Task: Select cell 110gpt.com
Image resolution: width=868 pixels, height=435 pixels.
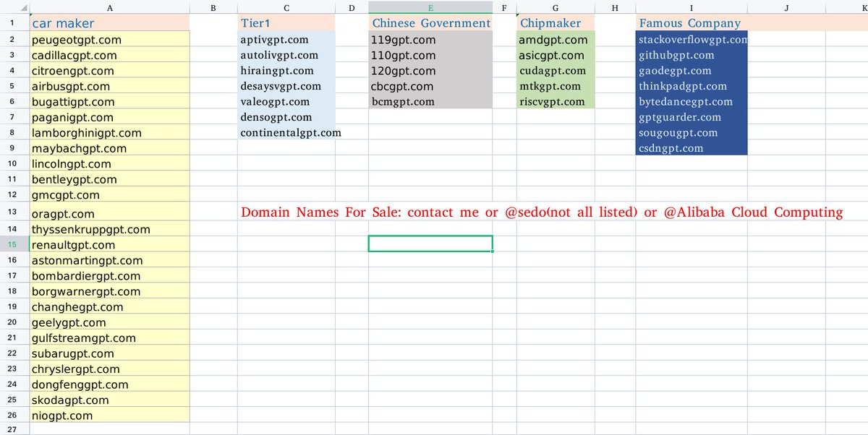Action: point(430,55)
